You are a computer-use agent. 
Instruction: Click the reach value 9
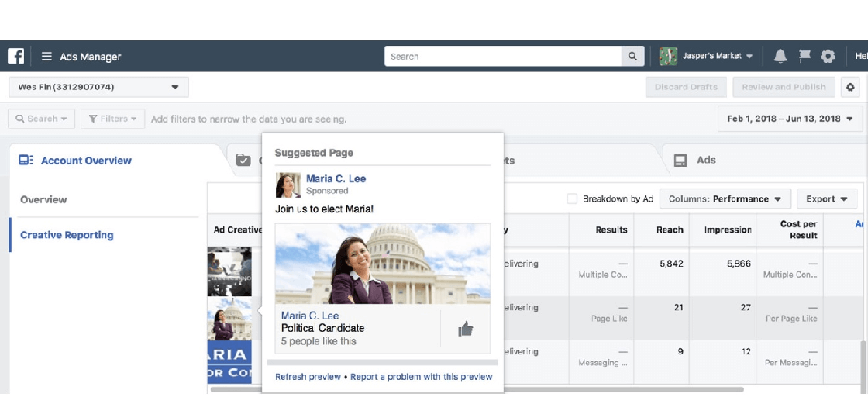pyautogui.click(x=680, y=351)
